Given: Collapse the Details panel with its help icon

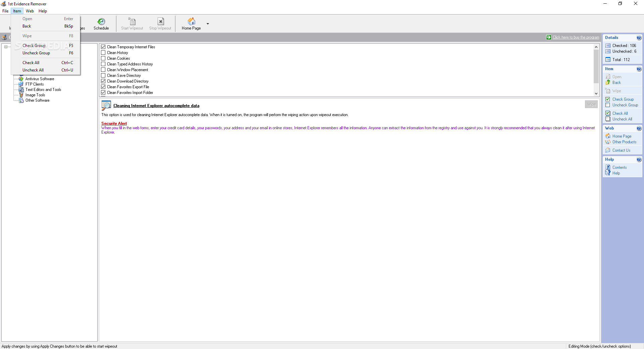Looking at the screenshot, I should coord(639,38).
